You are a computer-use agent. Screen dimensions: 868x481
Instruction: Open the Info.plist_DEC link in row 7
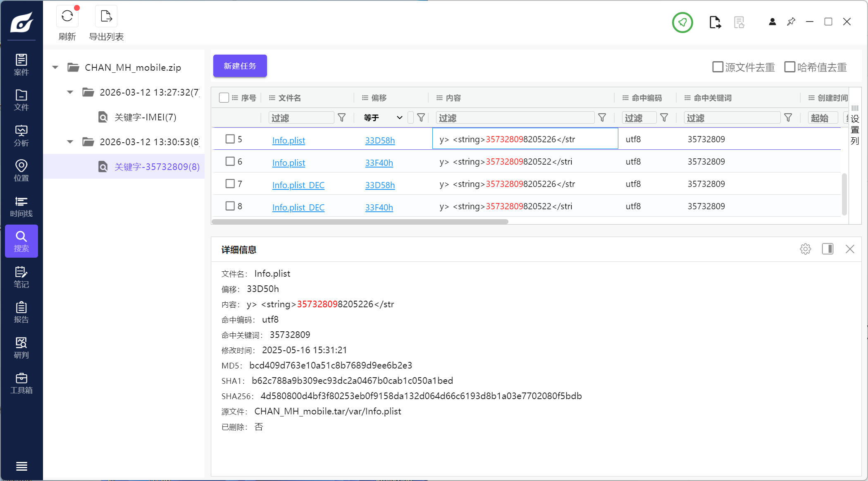(x=298, y=185)
